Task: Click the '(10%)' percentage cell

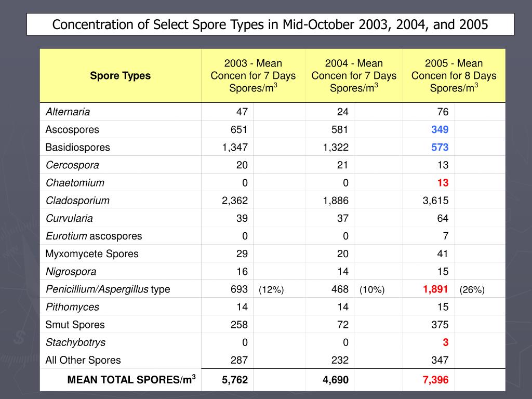Action: click(x=372, y=290)
